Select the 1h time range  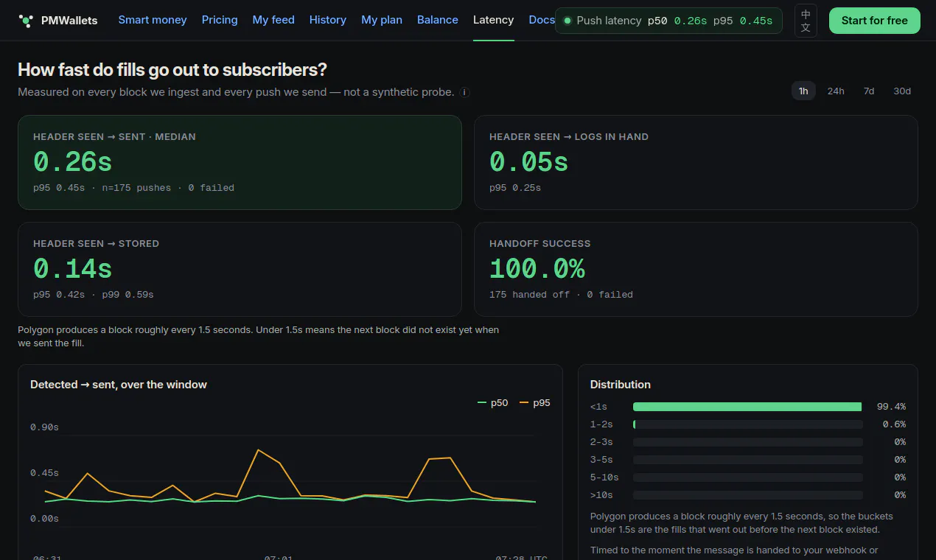pos(803,91)
